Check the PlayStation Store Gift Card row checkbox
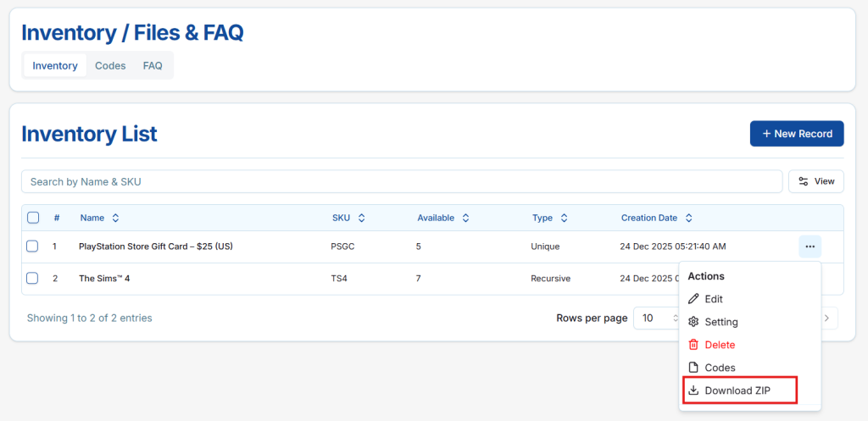The image size is (868, 421). click(x=32, y=247)
